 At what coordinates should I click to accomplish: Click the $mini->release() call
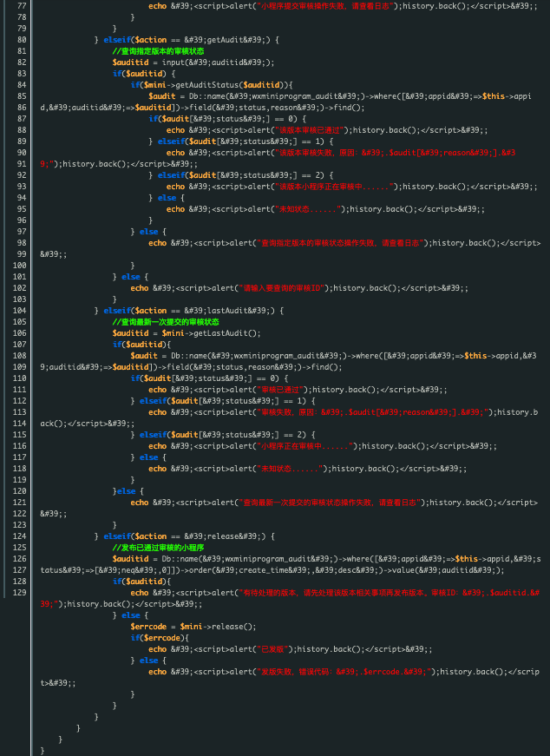point(218,627)
